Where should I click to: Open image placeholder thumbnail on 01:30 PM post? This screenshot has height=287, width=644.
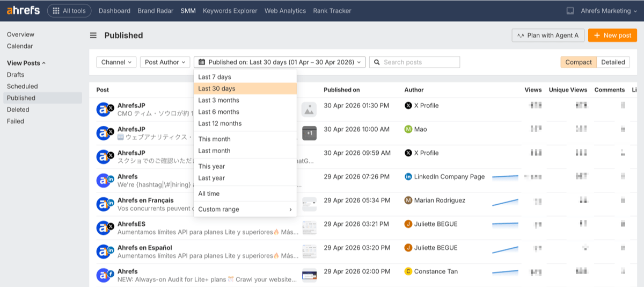click(309, 110)
